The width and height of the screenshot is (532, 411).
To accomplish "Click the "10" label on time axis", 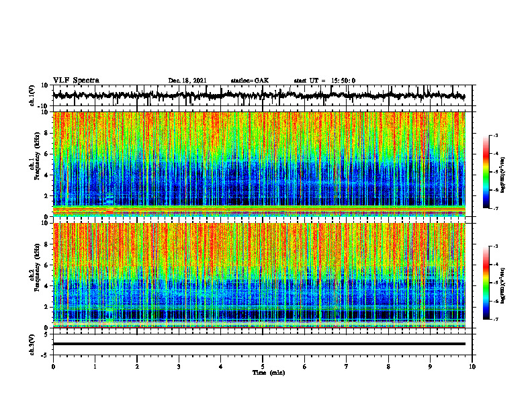I will (472, 367).
